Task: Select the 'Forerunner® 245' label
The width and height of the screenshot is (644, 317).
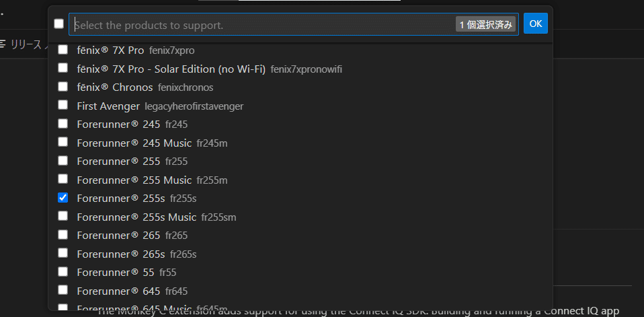Action: pos(118,125)
